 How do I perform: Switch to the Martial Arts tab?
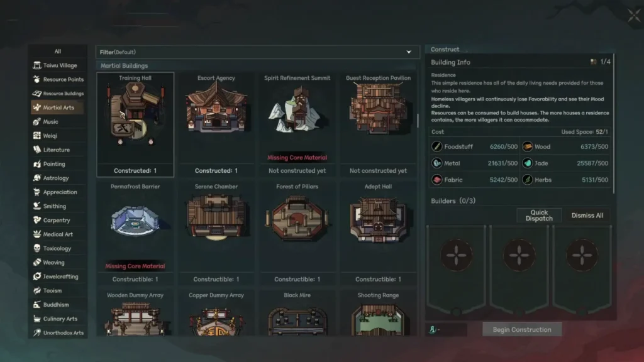click(x=57, y=107)
